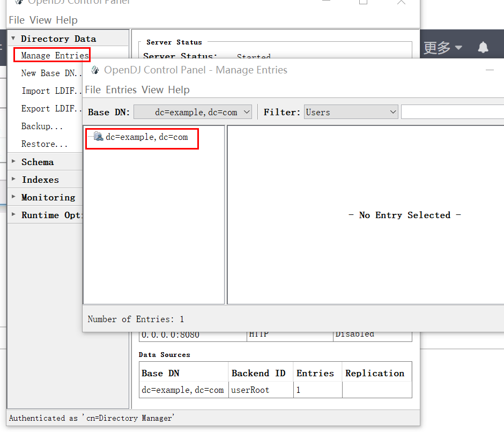Click the Replication column header
The image size is (504, 432).
(x=377, y=373)
